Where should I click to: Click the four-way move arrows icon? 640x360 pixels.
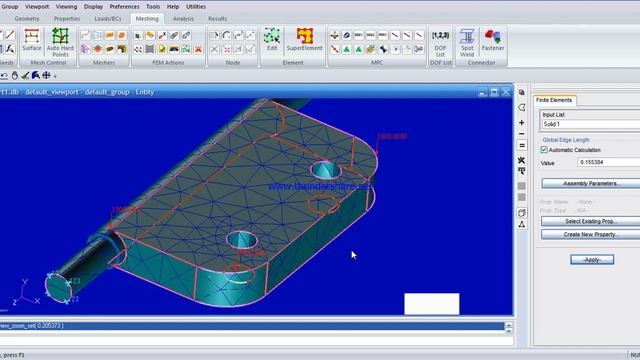tap(46, 75)
